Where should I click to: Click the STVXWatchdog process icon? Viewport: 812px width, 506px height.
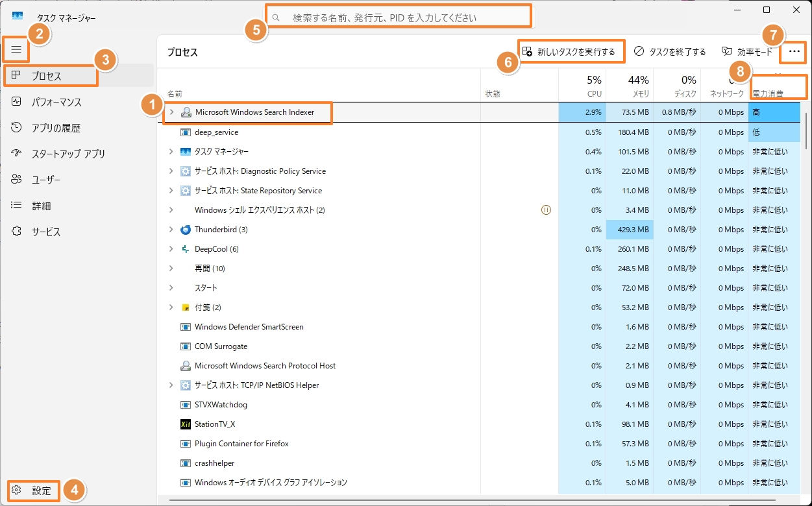click(x=185, y=405)
